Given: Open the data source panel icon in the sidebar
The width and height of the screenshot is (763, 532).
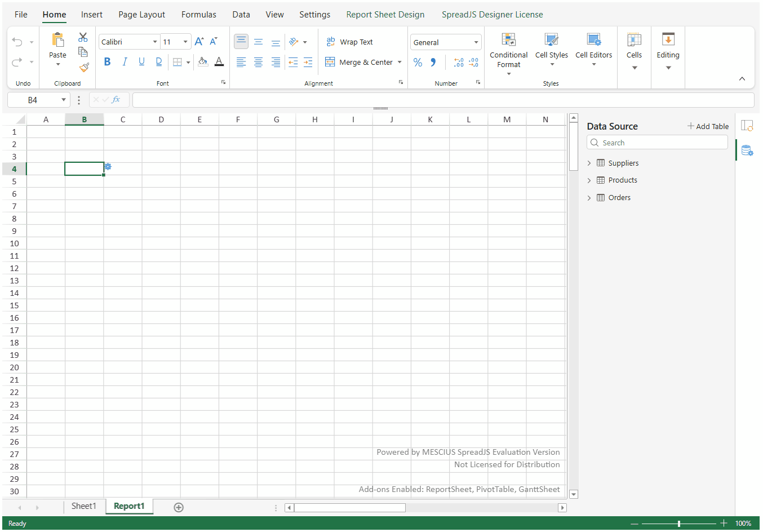Looking at the screenshot, I should [747, 150].
